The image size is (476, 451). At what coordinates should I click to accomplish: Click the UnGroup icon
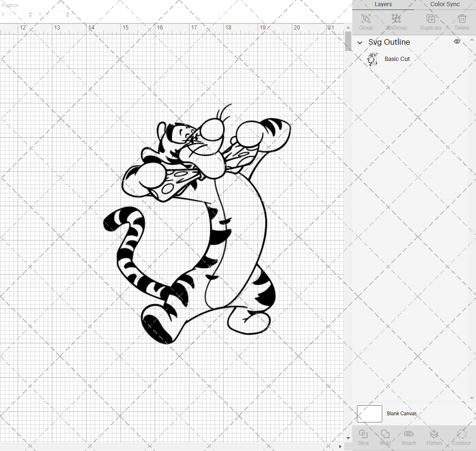pos(396,19)
